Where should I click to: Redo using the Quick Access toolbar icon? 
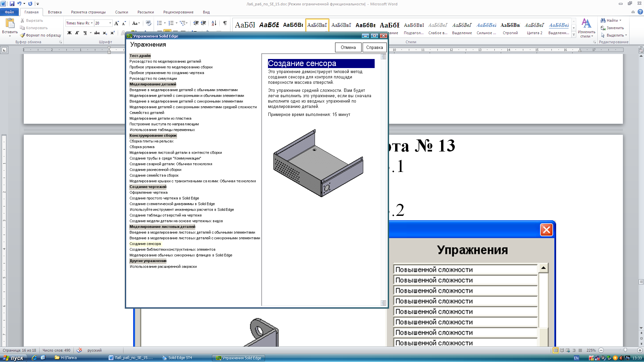[30, 4]
